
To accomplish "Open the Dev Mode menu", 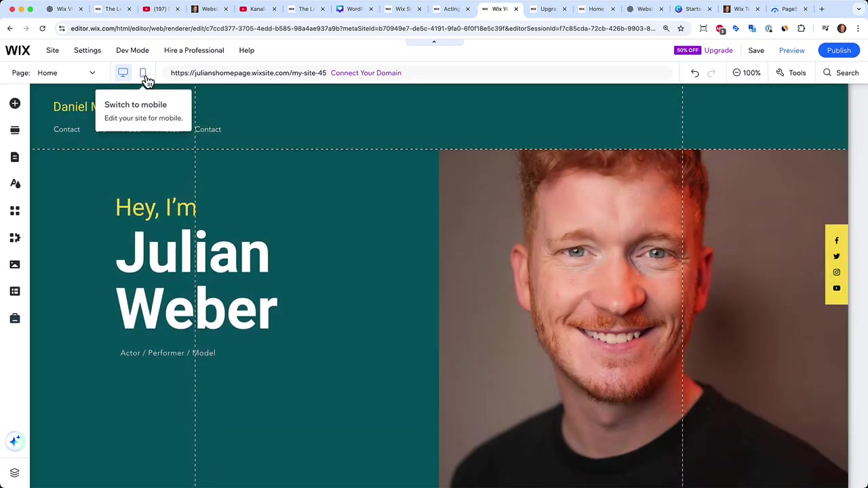I will pos(132,50).
